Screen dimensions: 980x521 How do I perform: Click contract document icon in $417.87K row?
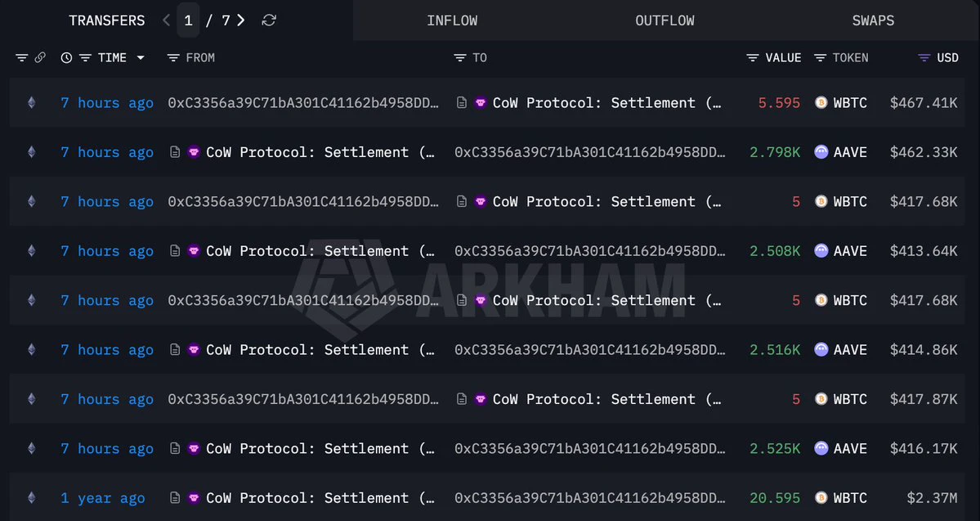coord(461,399)
